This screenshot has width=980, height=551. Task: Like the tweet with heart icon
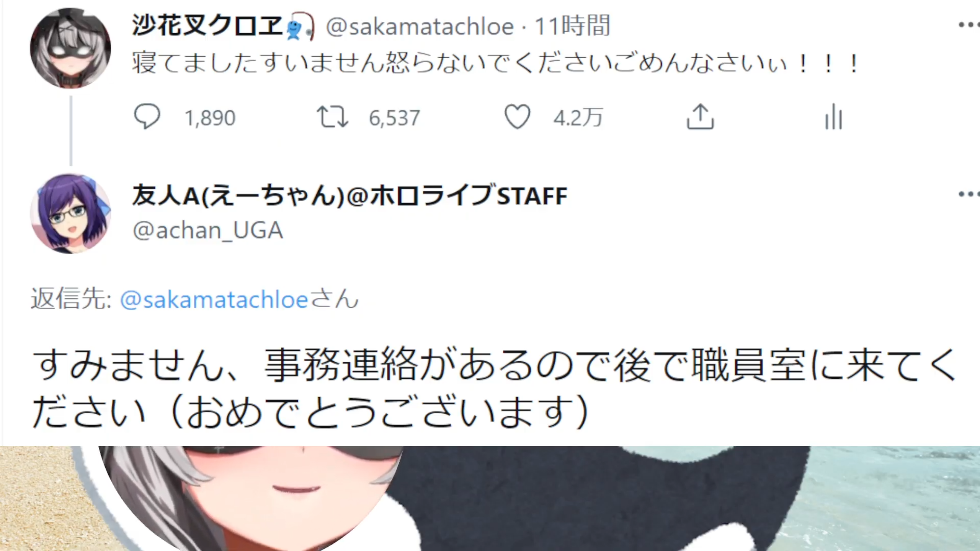pyautogui.click(x=517, y=117)
